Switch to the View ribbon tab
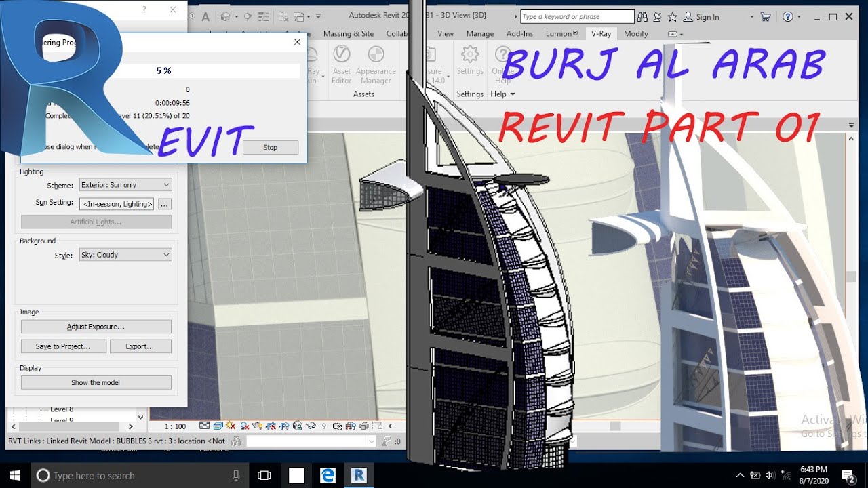The image size is (868, 488). point(446,33)
